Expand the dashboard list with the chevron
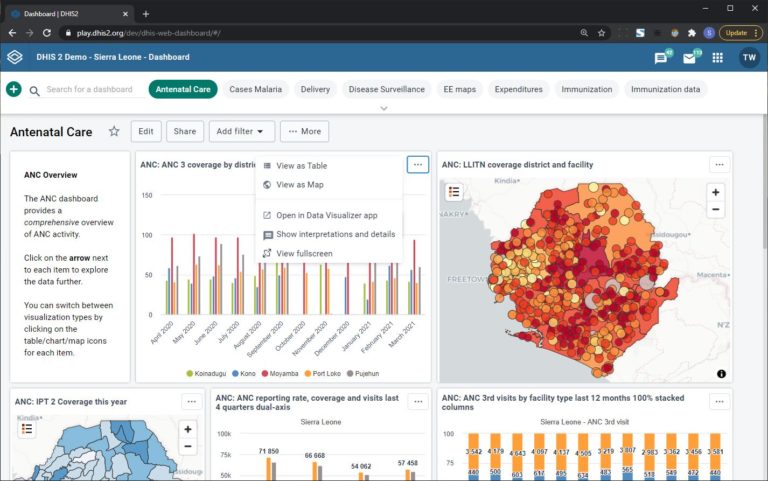This screenshot has width=768, height=481. click(x=384, y=108)
